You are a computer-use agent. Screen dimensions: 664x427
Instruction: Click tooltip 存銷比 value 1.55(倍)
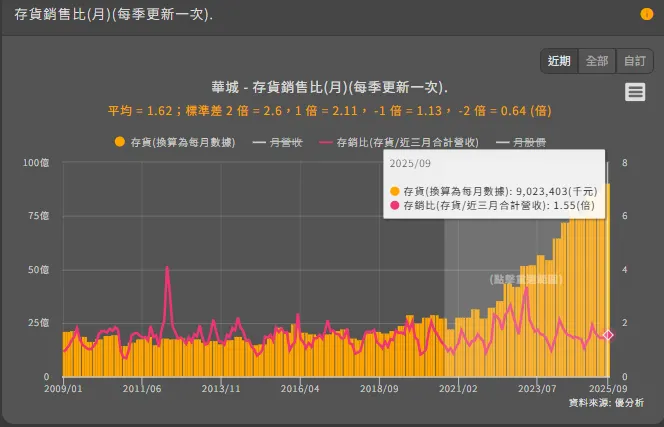[x=574, y=205]
